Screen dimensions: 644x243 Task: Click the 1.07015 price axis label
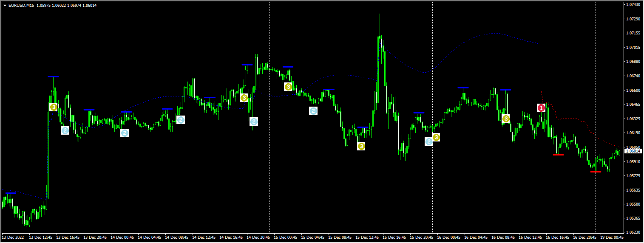pos(633,48)
